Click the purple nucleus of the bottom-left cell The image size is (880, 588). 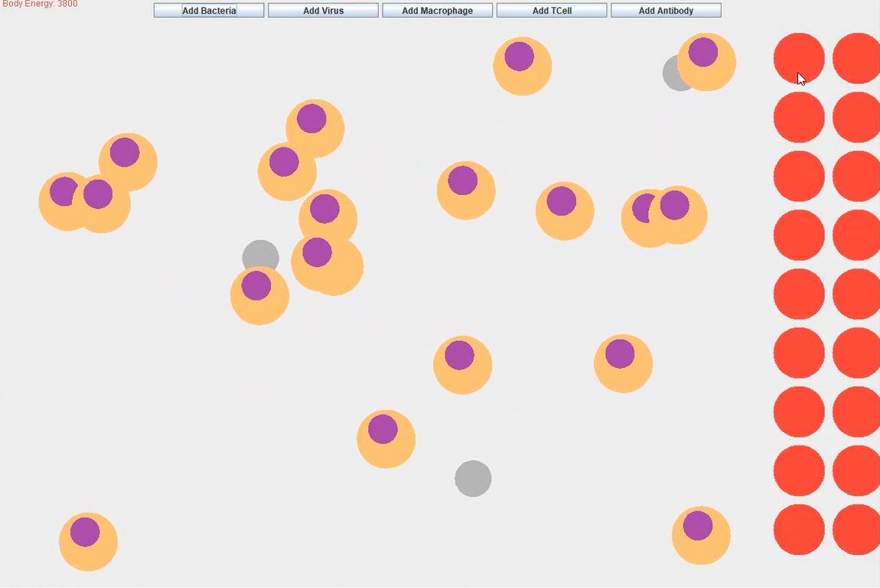click(85, 531)
